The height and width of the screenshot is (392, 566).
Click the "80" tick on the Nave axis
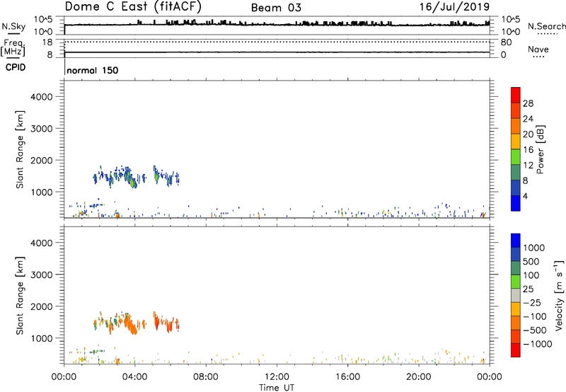506,42
